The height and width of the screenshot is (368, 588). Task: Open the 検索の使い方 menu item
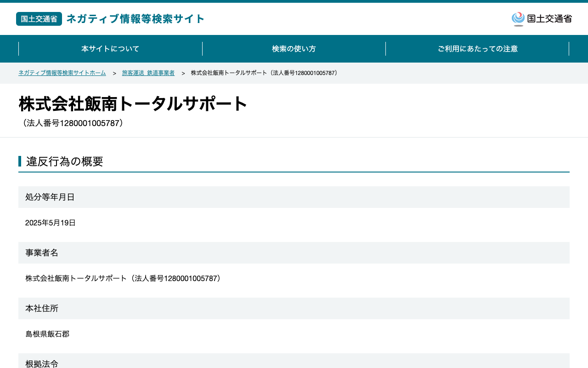[x=294, y=49]
